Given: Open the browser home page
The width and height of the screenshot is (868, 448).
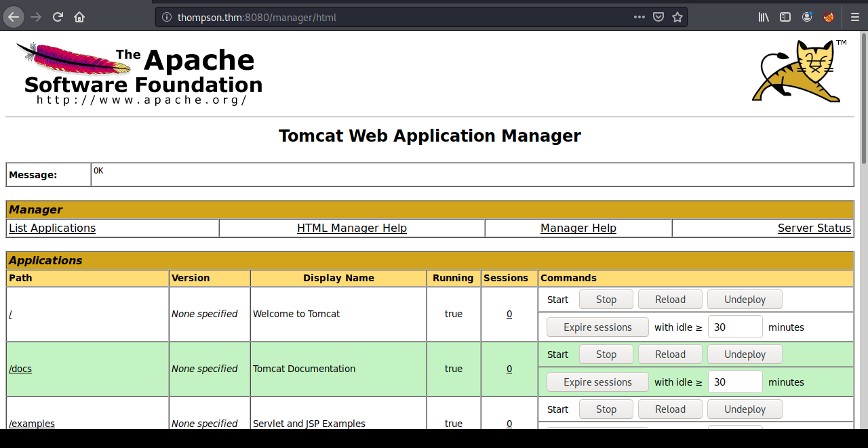Looking at the screenshot, I should click(x=79, y=17).
